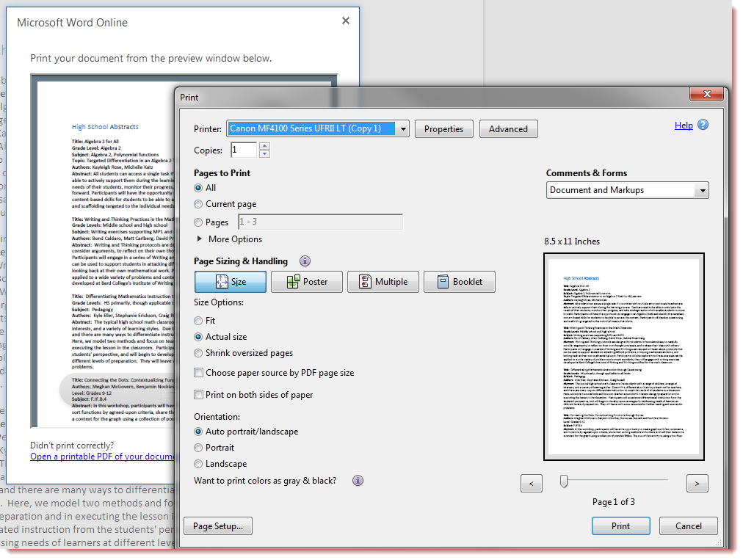Click the document preview in Word Online dialog
Image resolution: width=743 pixels, height=560 pixels.
tap(102, 251)
